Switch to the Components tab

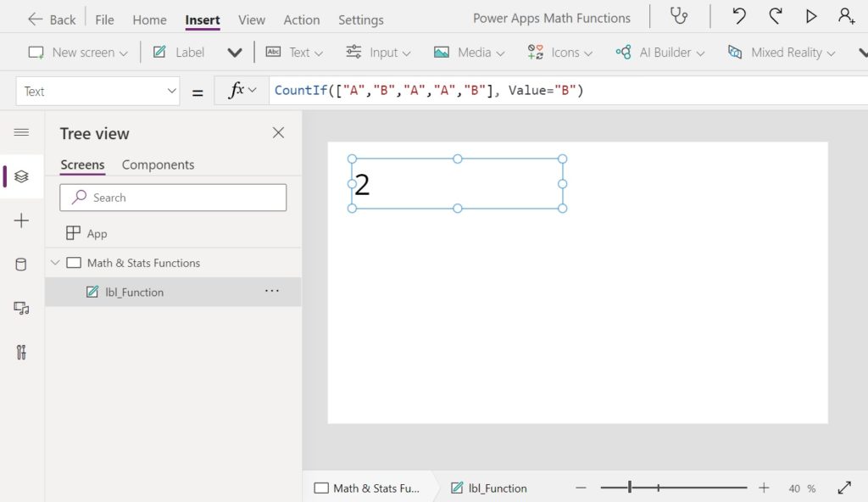coord(158,165)
